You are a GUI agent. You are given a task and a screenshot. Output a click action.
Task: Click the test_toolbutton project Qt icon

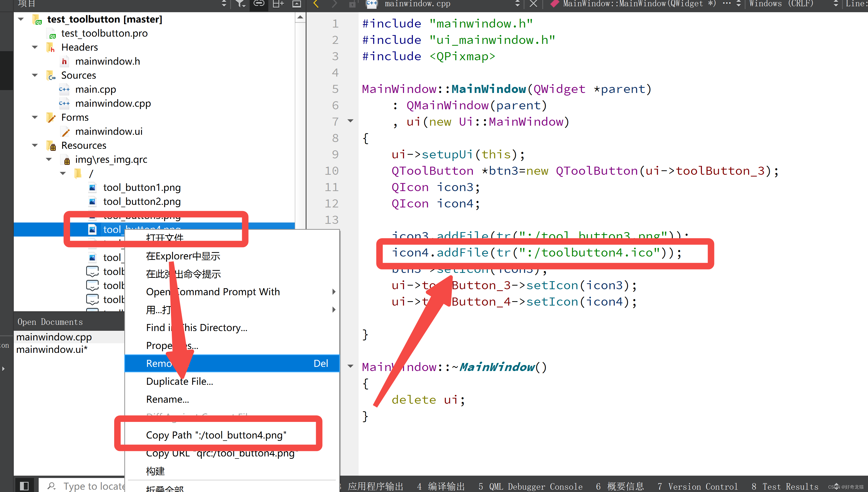pyautogui.click(x=37, y=19)
